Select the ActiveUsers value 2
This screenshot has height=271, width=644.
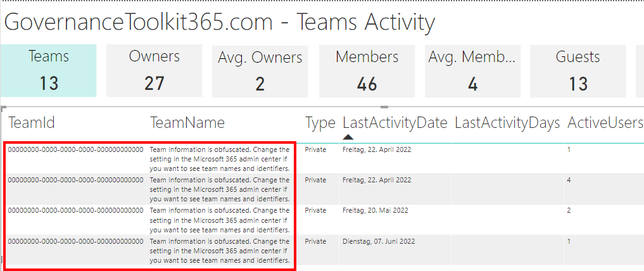pos(569,210)
